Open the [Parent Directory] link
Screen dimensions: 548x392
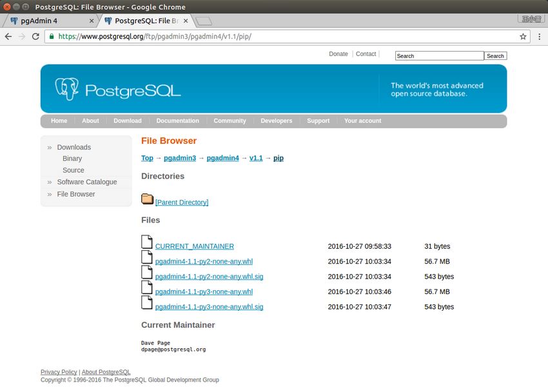point(182,202)
